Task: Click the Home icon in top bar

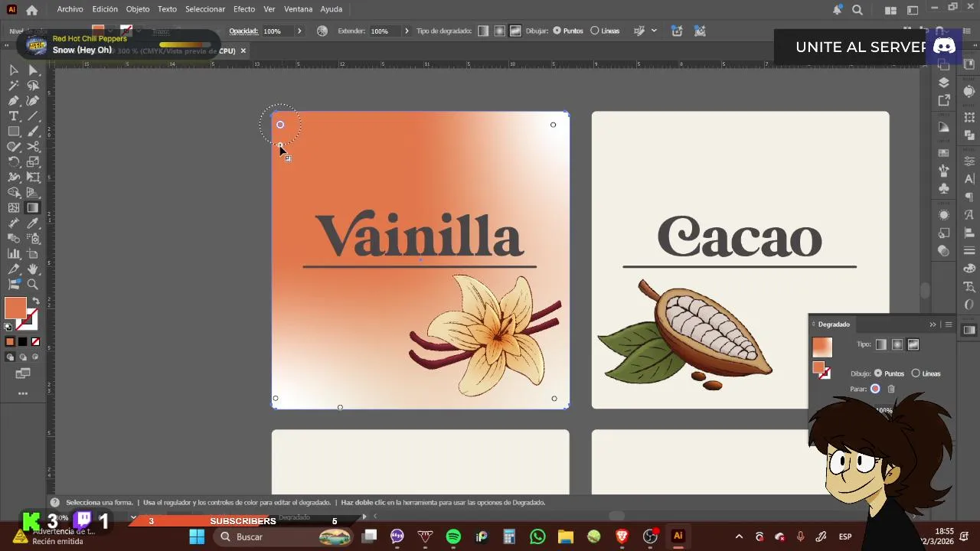Action: pyautogui.click(x=31, y=10)
